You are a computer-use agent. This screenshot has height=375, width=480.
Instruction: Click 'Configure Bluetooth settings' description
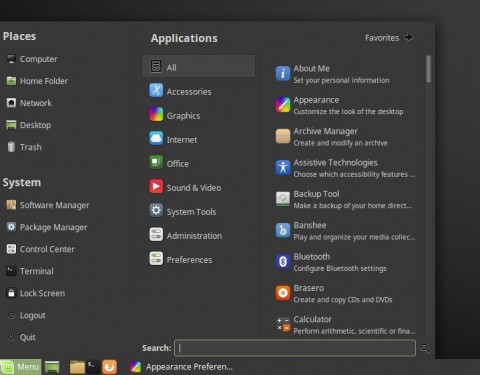[340, 268]
